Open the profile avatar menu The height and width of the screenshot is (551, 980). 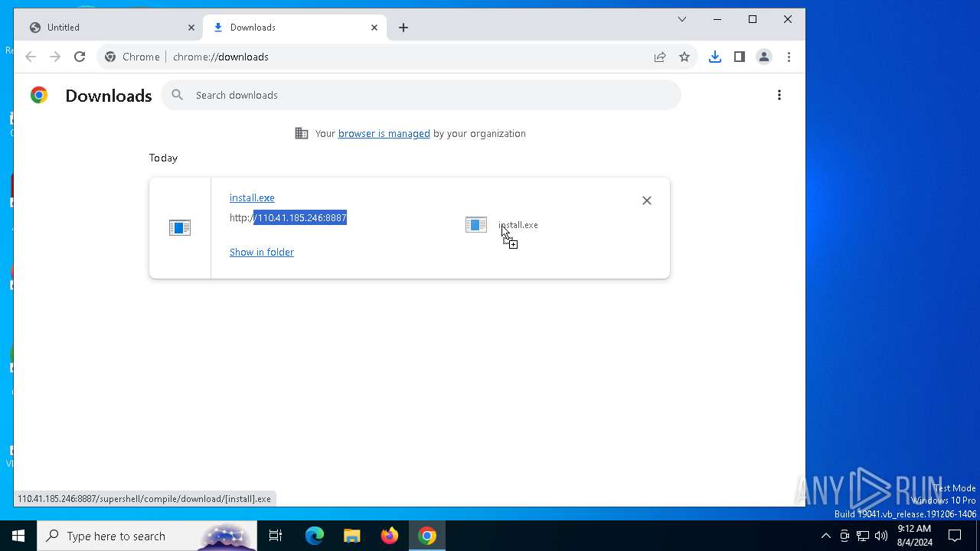tap(764, 57)
